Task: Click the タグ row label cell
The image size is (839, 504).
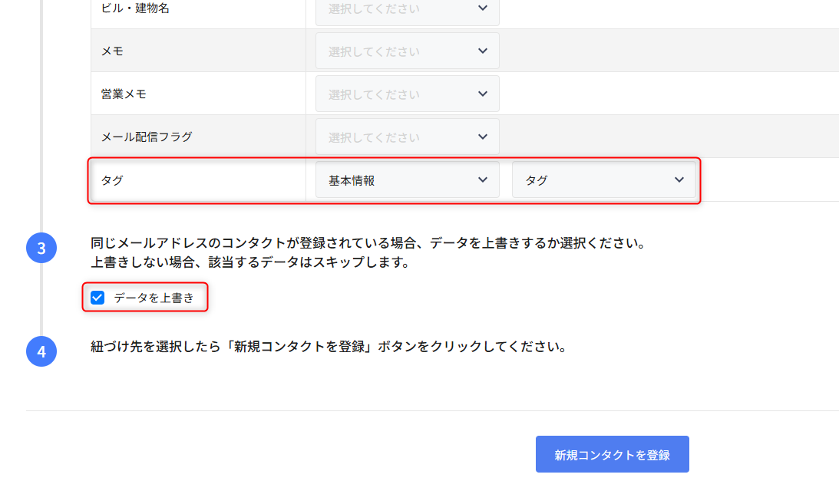Action: [112, 180]
